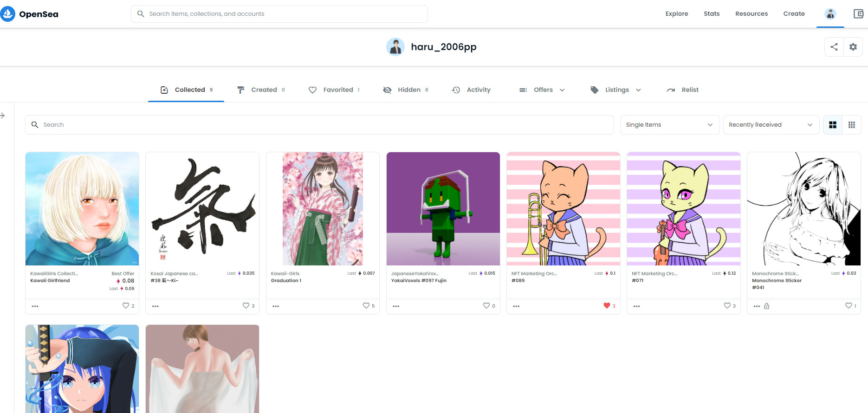Open the calligraphy #38 Ki thumbnail
The width and height of the screenshot is (868, 413).
click(x=202, y=209)
